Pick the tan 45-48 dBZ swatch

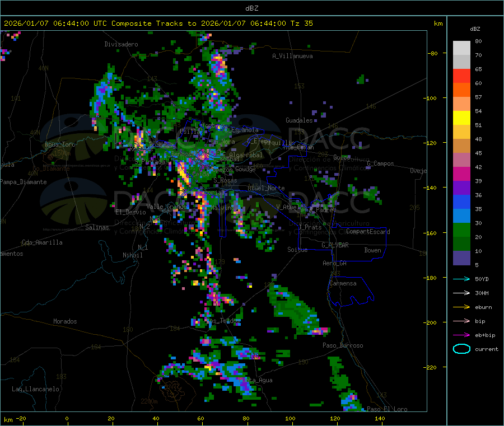point(461,146)
